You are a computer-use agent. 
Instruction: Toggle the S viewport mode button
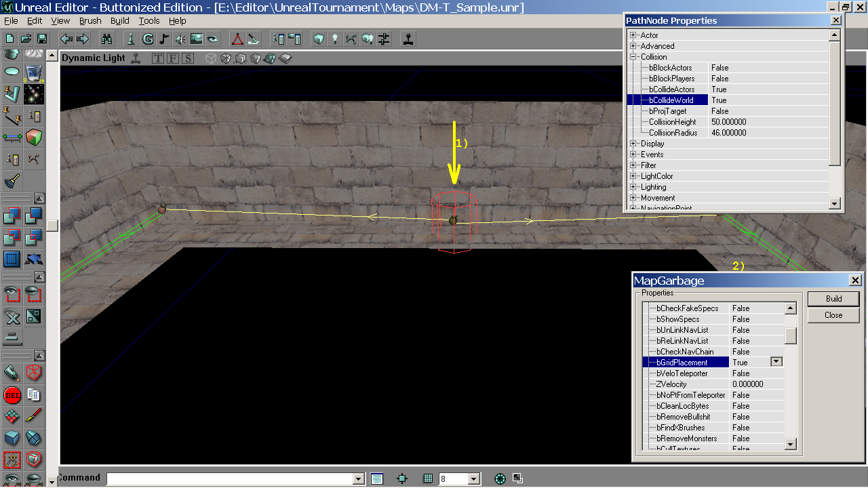pos(188,58)
